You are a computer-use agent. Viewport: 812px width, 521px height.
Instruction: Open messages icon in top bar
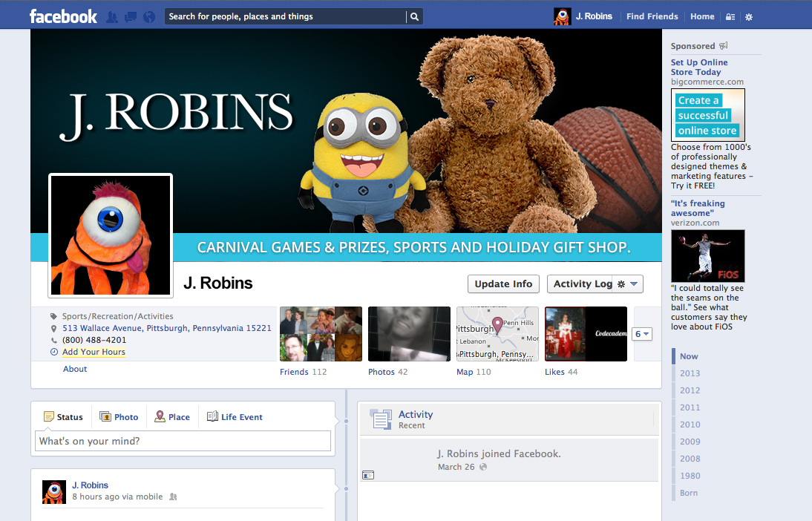coord(131,17)
